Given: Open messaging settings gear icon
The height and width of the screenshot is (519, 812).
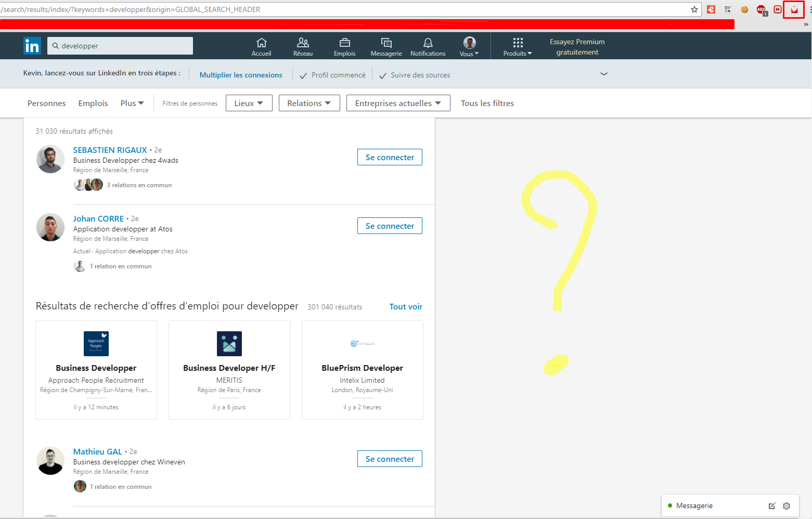Looking at the screenshot, I should tap(787, 505).
